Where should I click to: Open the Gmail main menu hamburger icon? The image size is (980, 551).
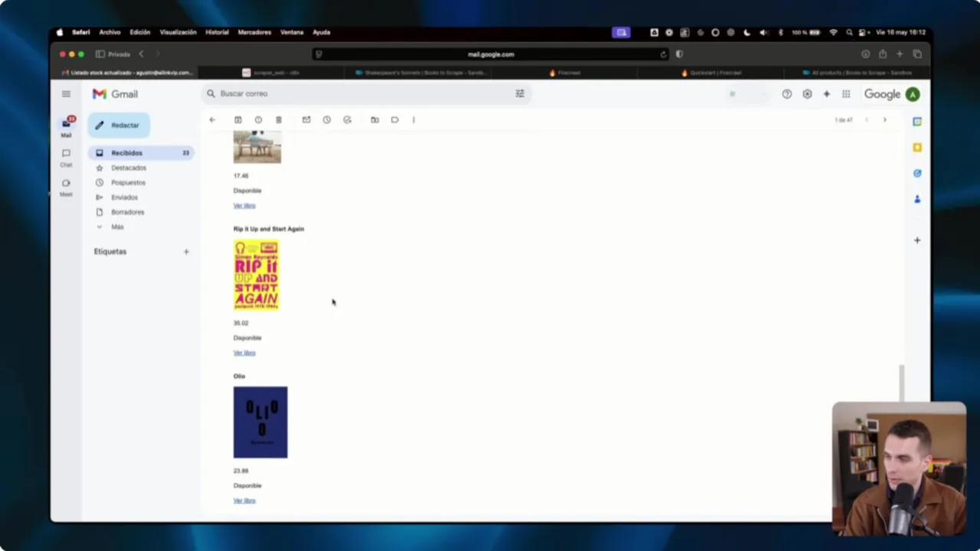click(66, 94)
